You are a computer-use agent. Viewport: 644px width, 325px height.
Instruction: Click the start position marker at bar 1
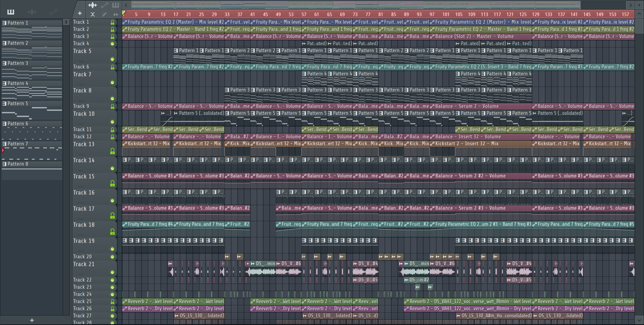click(x=124, y=13)
